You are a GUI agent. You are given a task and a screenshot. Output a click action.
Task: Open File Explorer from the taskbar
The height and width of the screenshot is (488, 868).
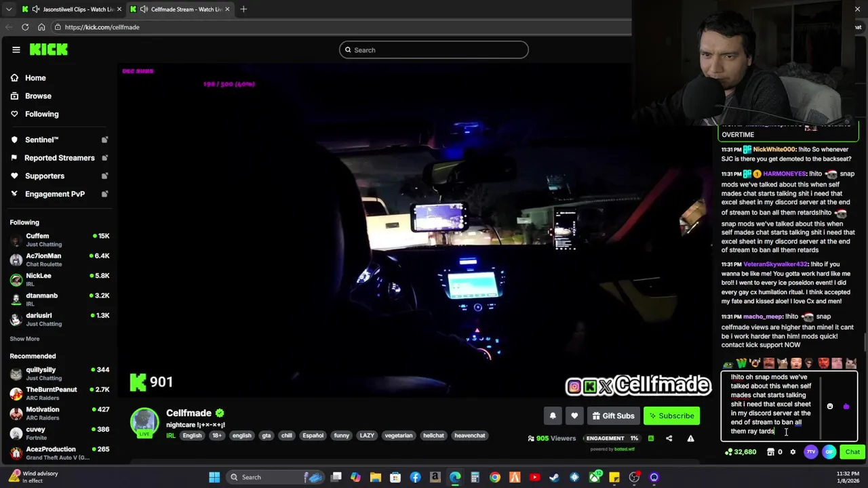(x=376, y=477)
